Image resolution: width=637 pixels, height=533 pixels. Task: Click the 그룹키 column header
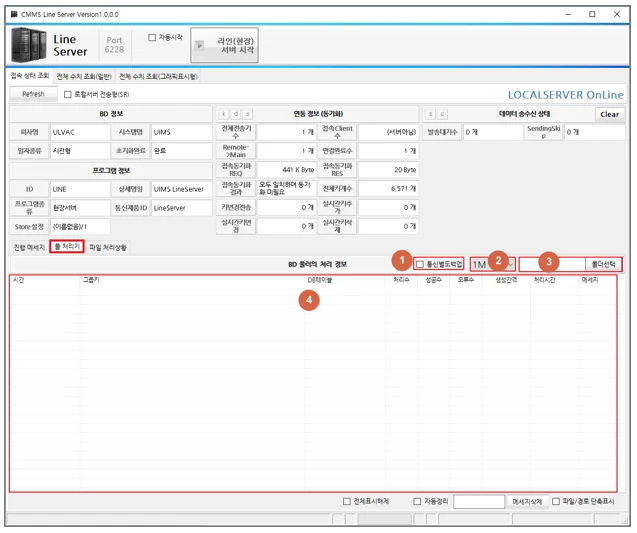[x=193, y=280]
